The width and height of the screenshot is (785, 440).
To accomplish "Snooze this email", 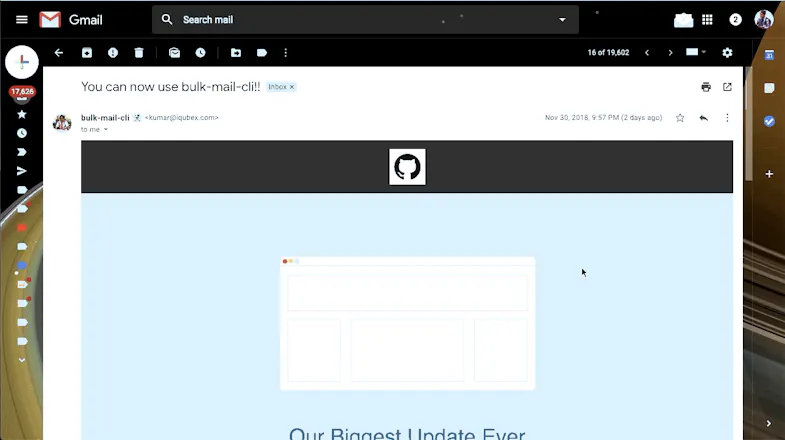I will click(x=200, y=53).
